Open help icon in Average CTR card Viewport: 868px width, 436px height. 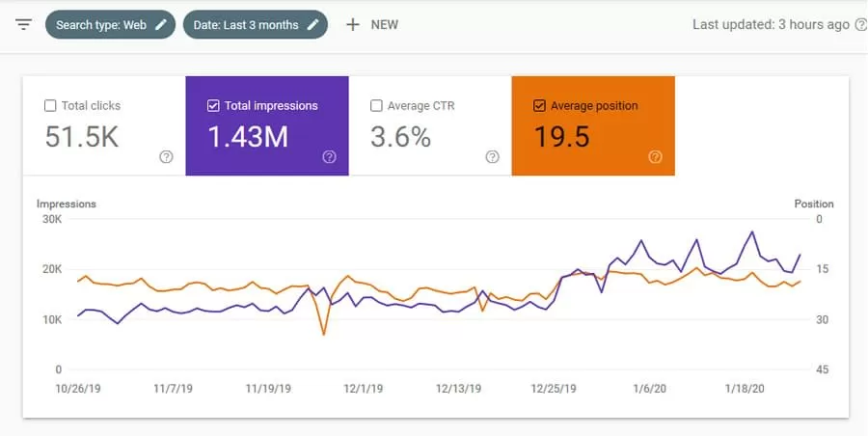click(x=492, y=157)
